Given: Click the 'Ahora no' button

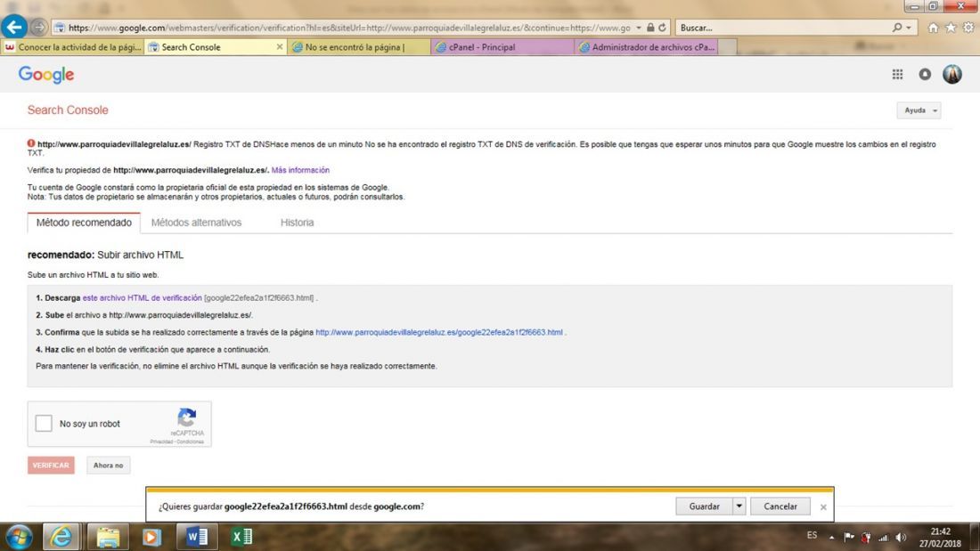Looking at the screenshot, I should 108,466.
